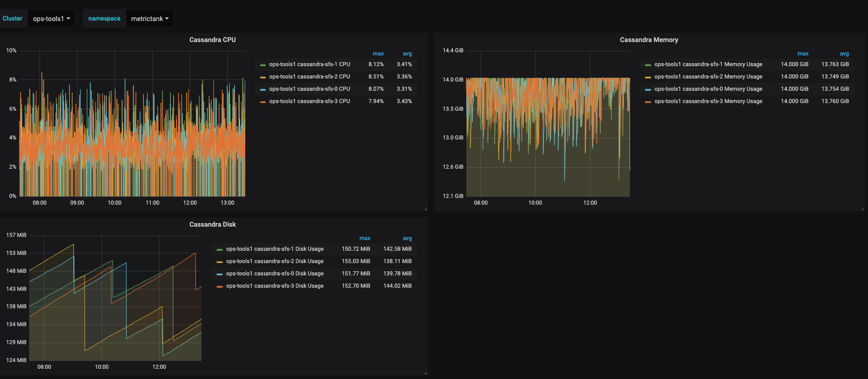Viewport: 868px width, 379px height.
Task: Click resize handle of Cassandra Disk panel
Action: pos(425,373)
